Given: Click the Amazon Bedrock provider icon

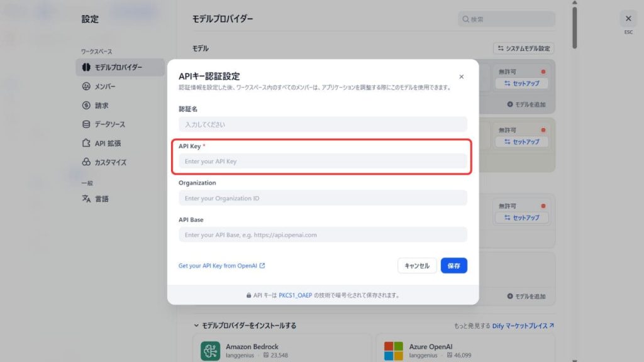Looking at the screenshot, I should point(210,351).
